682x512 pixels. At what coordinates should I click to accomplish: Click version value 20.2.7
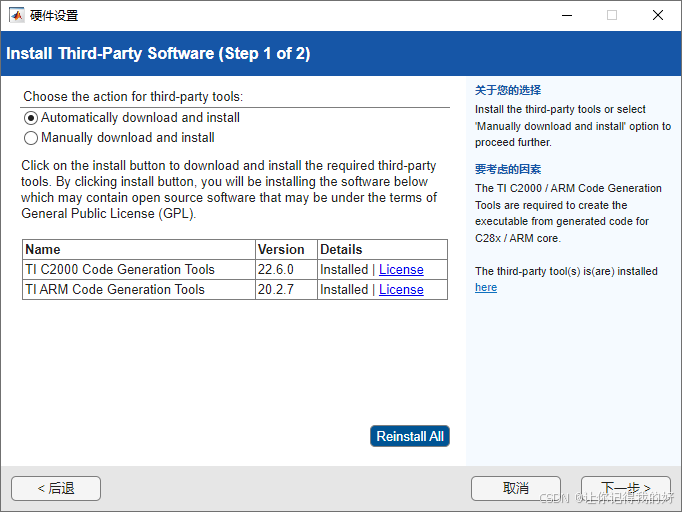point(276,290)
